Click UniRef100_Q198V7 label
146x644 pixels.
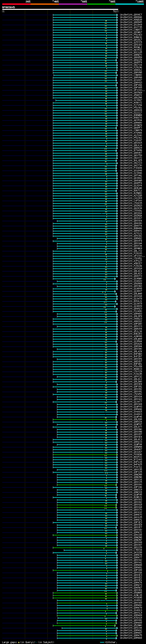click(x=131, y=291)
